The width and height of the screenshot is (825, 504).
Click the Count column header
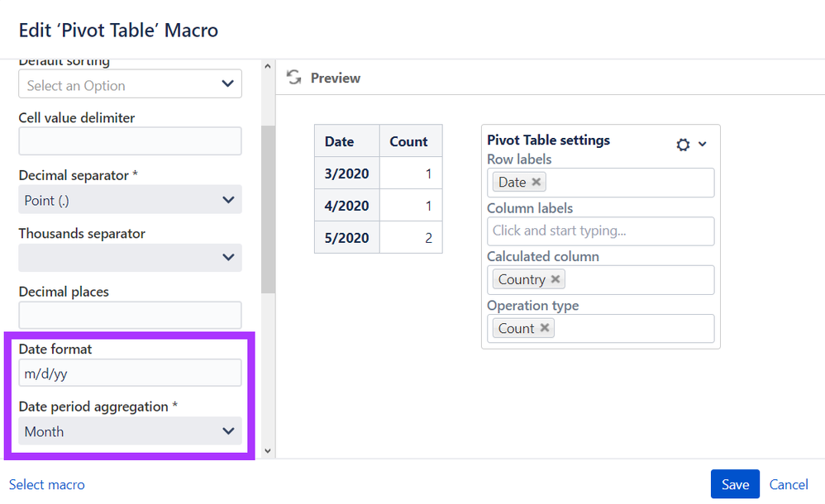(409, 141)
